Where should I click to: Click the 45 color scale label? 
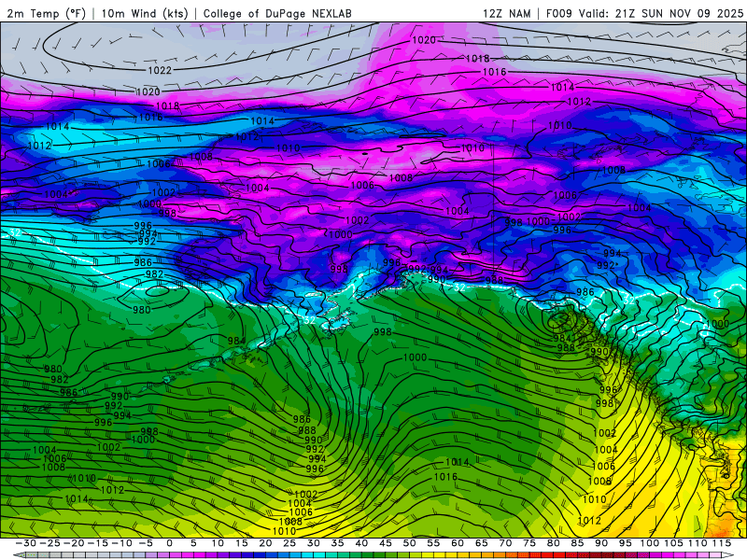point(386,543)
